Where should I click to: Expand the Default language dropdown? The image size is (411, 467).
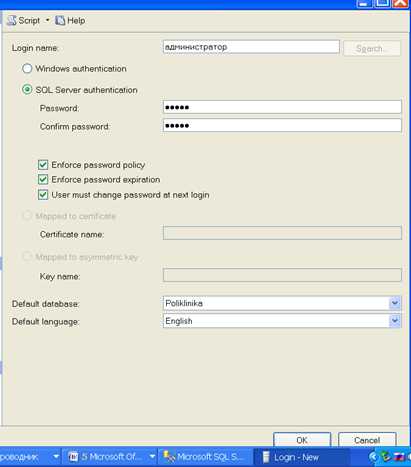click(395, 321)
